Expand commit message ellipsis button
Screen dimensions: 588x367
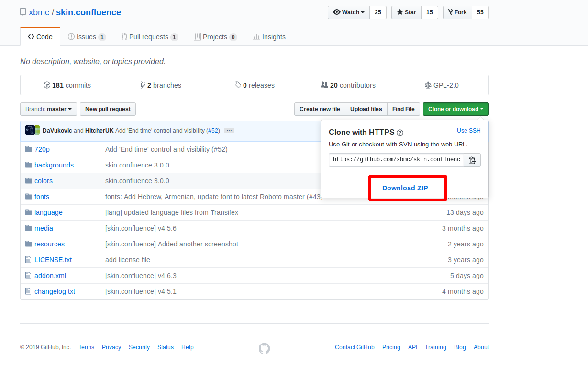point(229,131)
